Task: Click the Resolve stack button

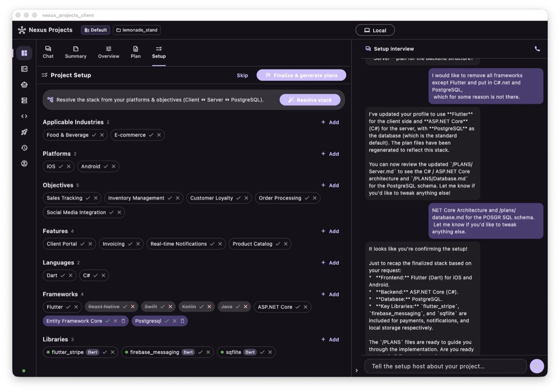Action: [310, 100]
